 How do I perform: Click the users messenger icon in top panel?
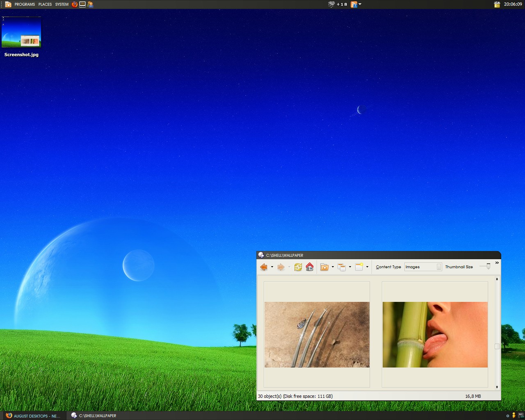click(90, 4)
